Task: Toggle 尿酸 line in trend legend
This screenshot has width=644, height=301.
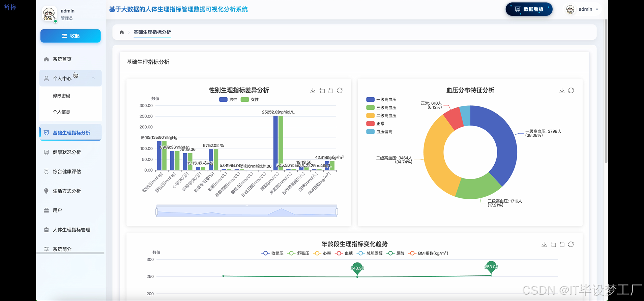Action: click(396, 253)
